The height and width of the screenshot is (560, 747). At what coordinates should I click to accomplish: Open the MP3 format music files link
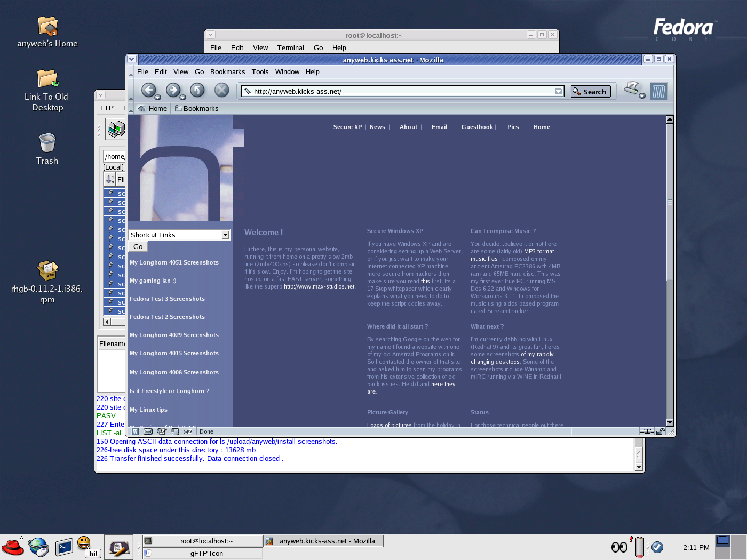point(512,255)
